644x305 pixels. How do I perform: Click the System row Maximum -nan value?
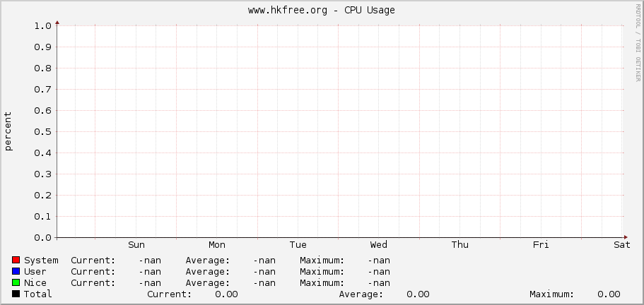point(379,261)
